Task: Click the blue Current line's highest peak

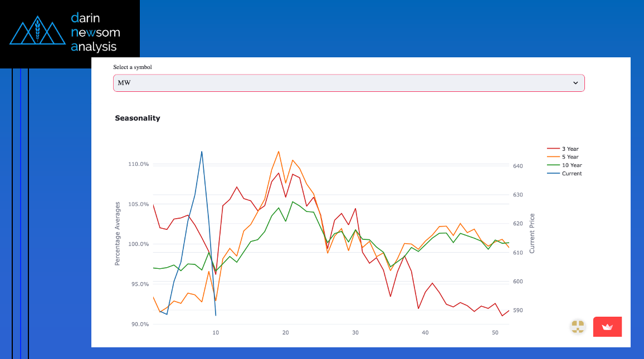Action: click(202, 151)
